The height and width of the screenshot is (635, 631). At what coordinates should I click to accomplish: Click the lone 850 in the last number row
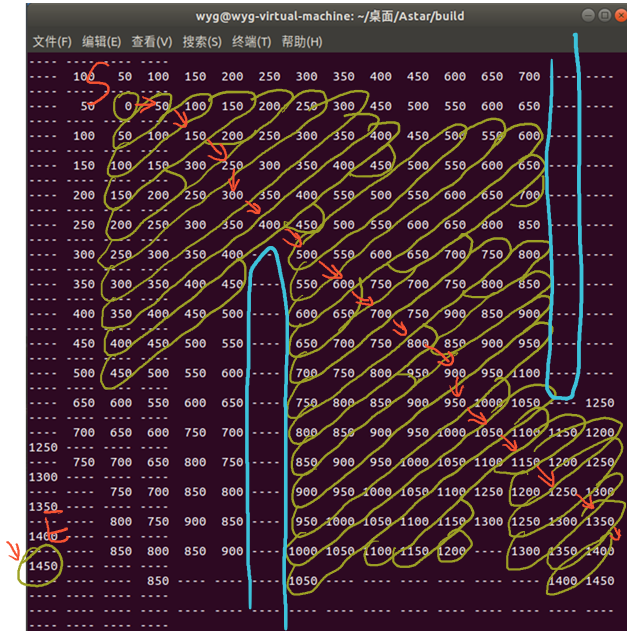click(158, 581)
